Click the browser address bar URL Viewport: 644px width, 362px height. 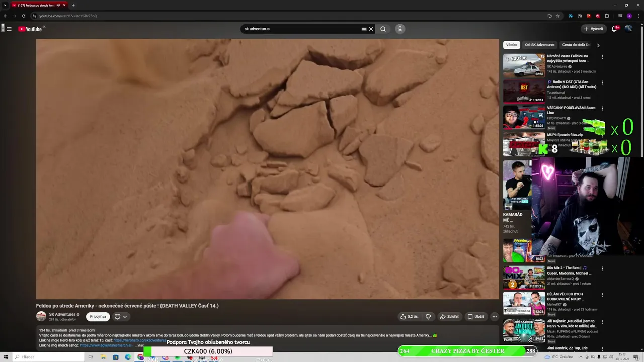(68, 16)
